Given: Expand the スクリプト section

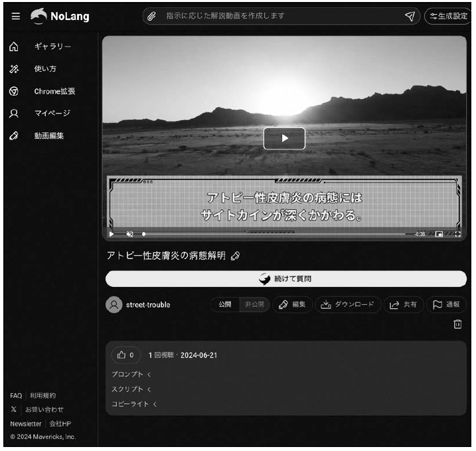Looking at the screenshot, I should click(131, 389).
